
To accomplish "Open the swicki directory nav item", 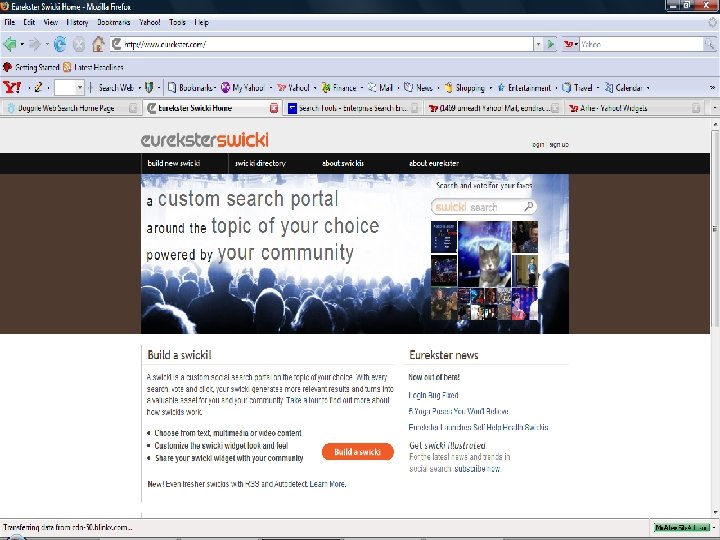I will (x=260, y=163).
